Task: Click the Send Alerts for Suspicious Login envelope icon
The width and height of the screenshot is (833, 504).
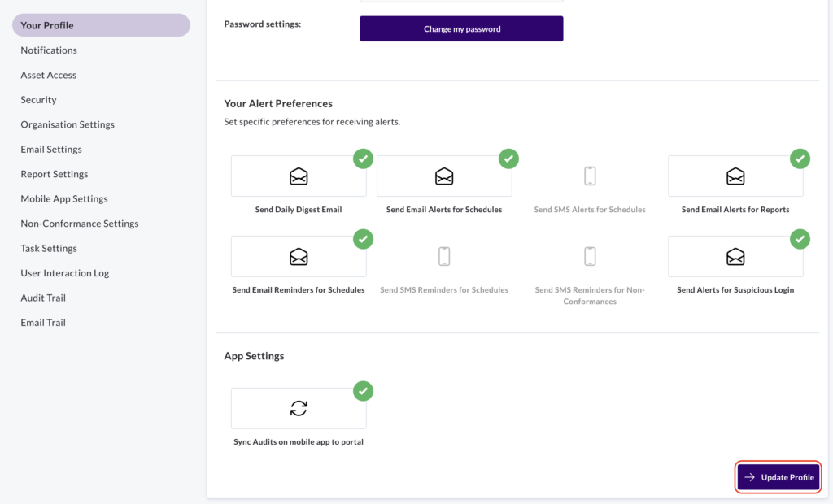Action: [x=735, y=257]
